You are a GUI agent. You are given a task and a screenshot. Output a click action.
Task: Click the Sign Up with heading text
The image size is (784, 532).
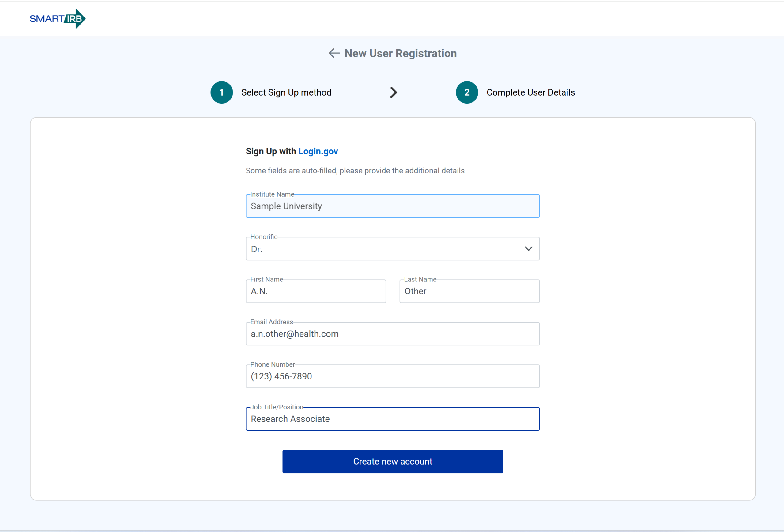coord(271,151)
